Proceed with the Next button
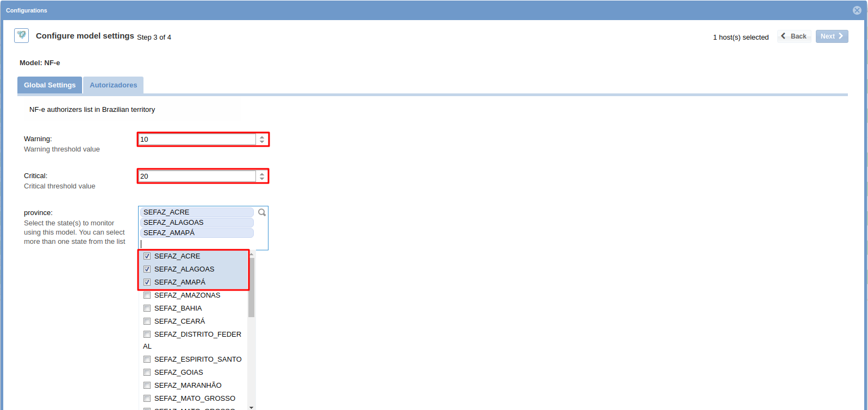 coord(832,36)
